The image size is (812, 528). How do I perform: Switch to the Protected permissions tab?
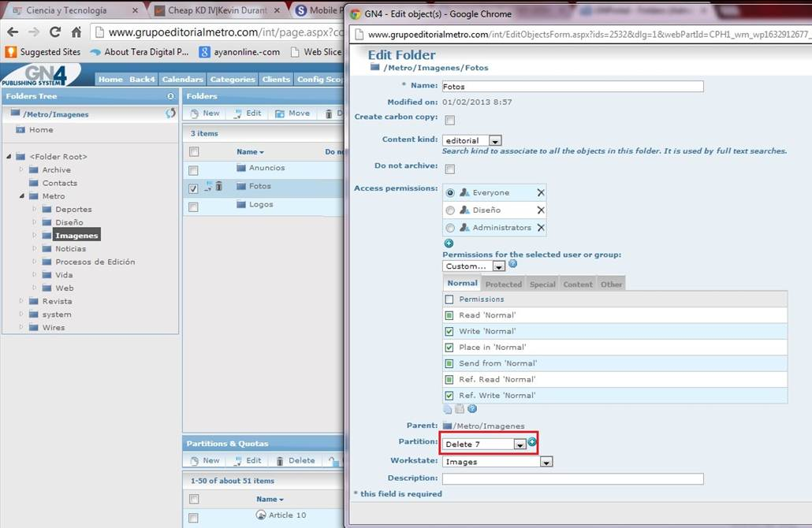tap(503, 284)
